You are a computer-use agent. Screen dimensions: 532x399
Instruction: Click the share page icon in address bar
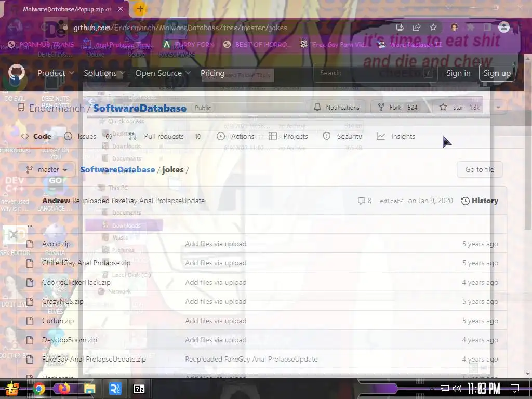click(x=417, y=28)
